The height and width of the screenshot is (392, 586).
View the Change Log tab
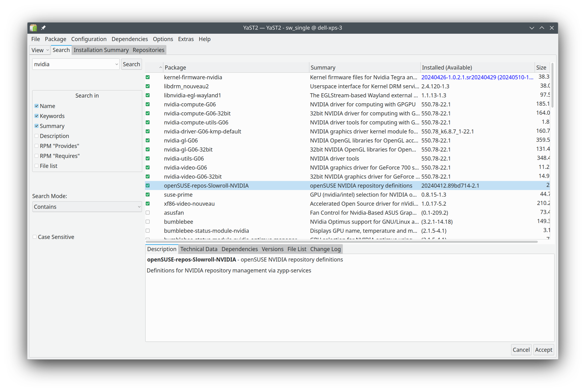pos(325,249)
